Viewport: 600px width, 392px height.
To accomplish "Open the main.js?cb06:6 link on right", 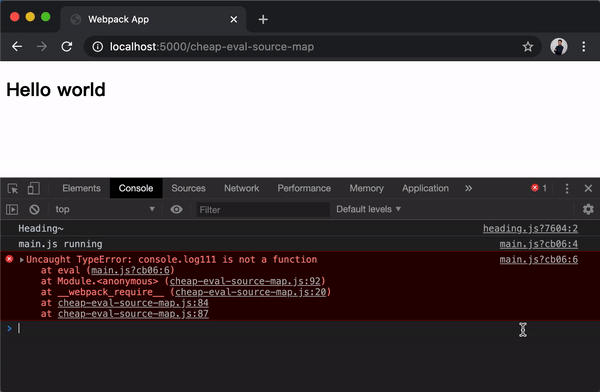I will coord(538,260).
